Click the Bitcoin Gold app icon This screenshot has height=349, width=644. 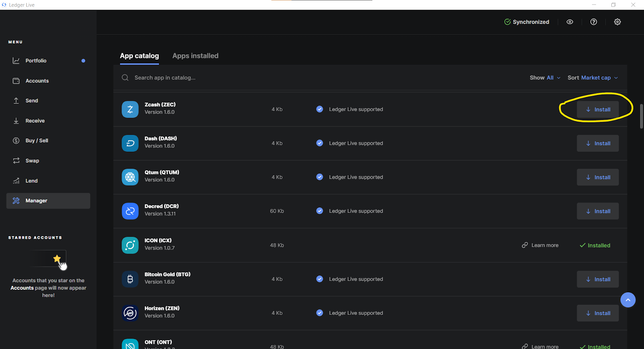tap(130, 279)
